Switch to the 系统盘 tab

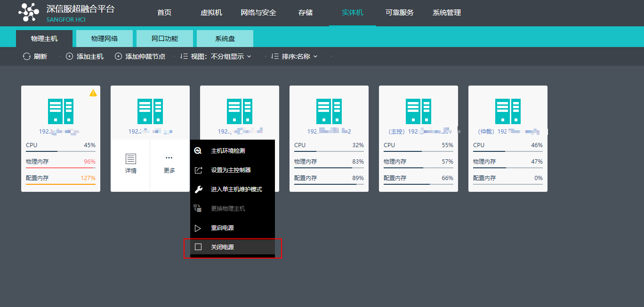(x=225, y=38)
